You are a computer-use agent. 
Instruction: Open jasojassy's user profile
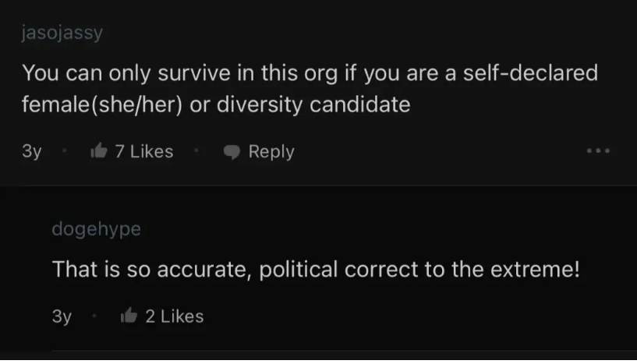point(62,33)
